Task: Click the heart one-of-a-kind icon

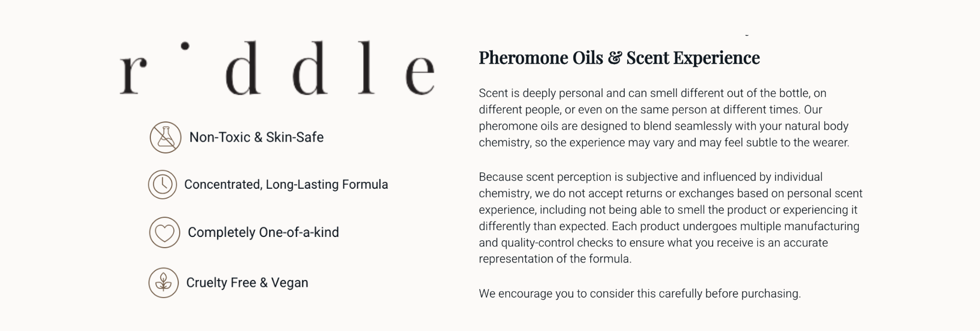Action: point(164,232)
